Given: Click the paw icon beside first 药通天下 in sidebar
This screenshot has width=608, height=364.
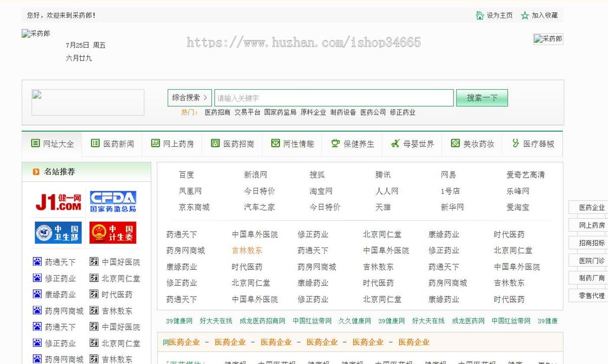Looking at the screenshot, I should coord(37,262).
